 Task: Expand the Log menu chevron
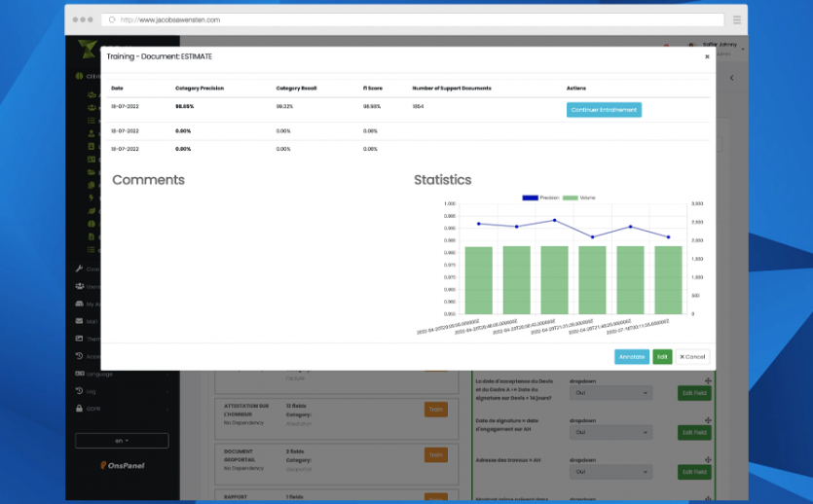(166, 391)
